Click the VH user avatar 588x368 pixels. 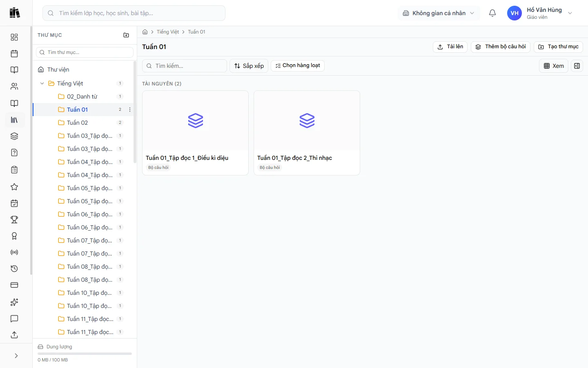[514, 13]
